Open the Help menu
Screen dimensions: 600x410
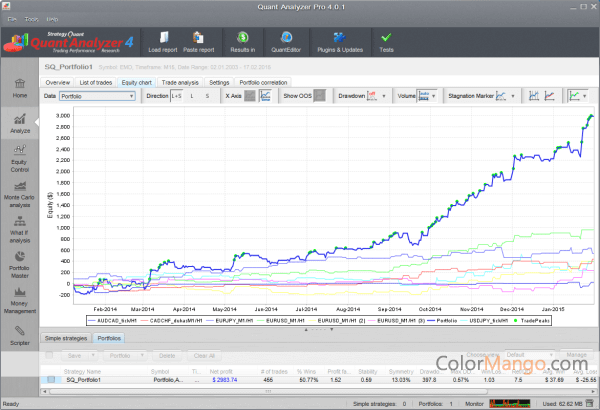coord(52,19)
